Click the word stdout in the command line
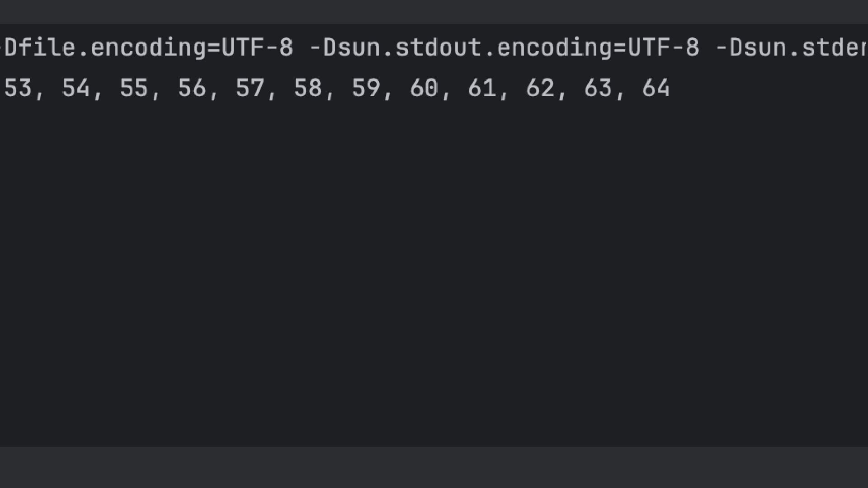The height and width of the screenshot is (488, 868). 439,48
